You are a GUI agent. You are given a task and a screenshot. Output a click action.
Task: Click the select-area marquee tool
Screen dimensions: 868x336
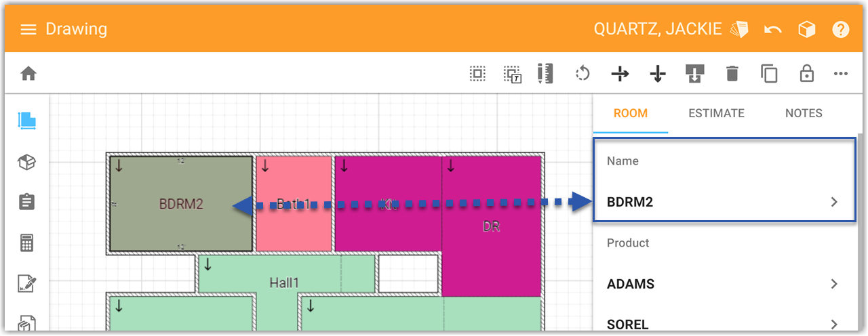(x=477, y=73)
